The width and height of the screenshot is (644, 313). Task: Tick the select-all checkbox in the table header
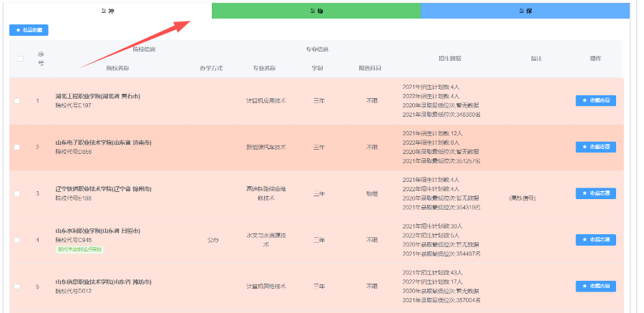click(x=21, y=59)
